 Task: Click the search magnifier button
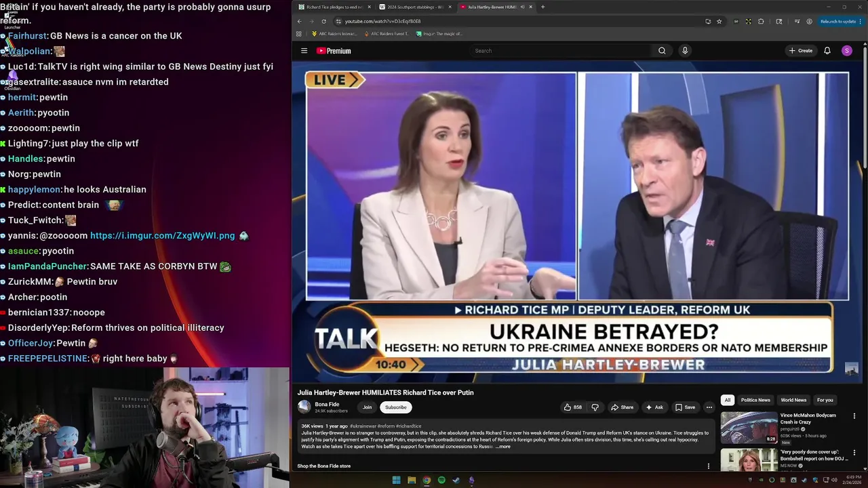(x=662, y=51)
